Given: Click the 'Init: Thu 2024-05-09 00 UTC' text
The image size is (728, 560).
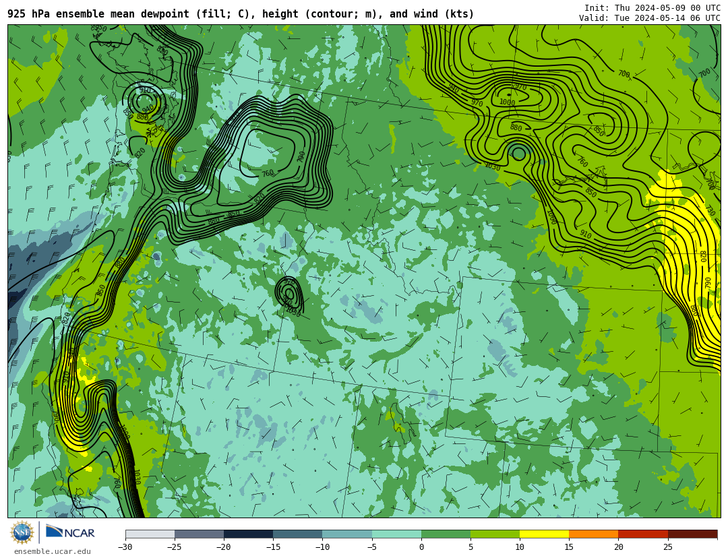Looking at the screenshot, I should coord(653,8).
